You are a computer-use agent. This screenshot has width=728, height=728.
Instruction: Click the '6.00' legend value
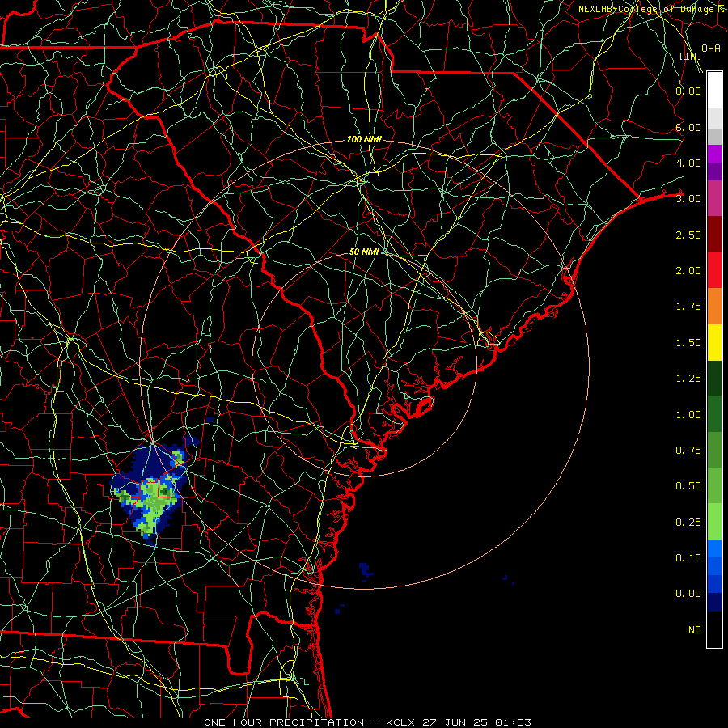pos(688,127)
